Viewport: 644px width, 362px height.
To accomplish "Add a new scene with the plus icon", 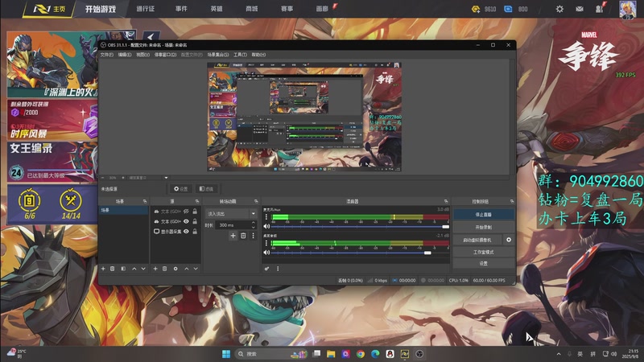I will [103, 269].
